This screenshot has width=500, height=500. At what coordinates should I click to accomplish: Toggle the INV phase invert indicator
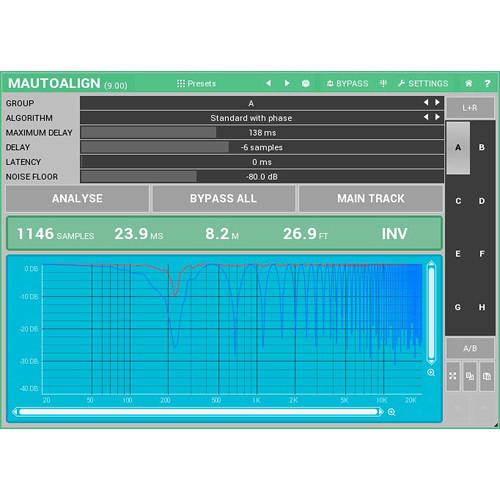tap(394, 234)
